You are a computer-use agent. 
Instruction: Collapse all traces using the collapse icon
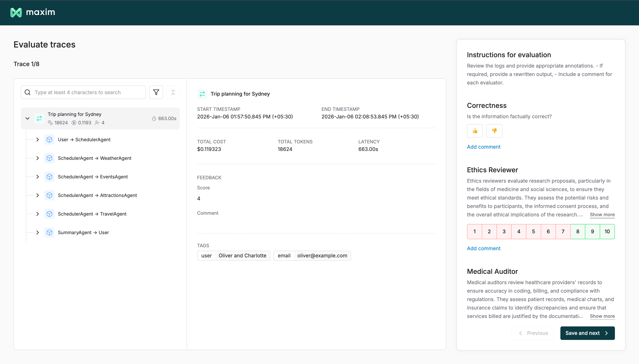[x=173, y=92]
